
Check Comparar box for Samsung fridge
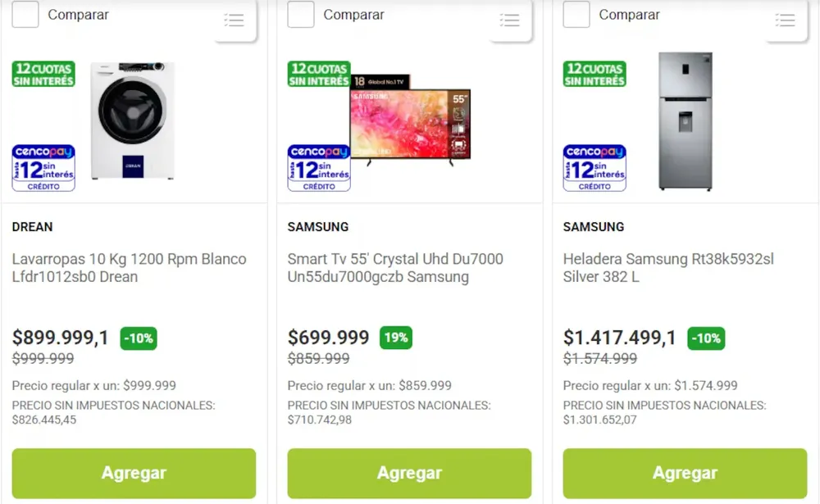coord(576,15)
